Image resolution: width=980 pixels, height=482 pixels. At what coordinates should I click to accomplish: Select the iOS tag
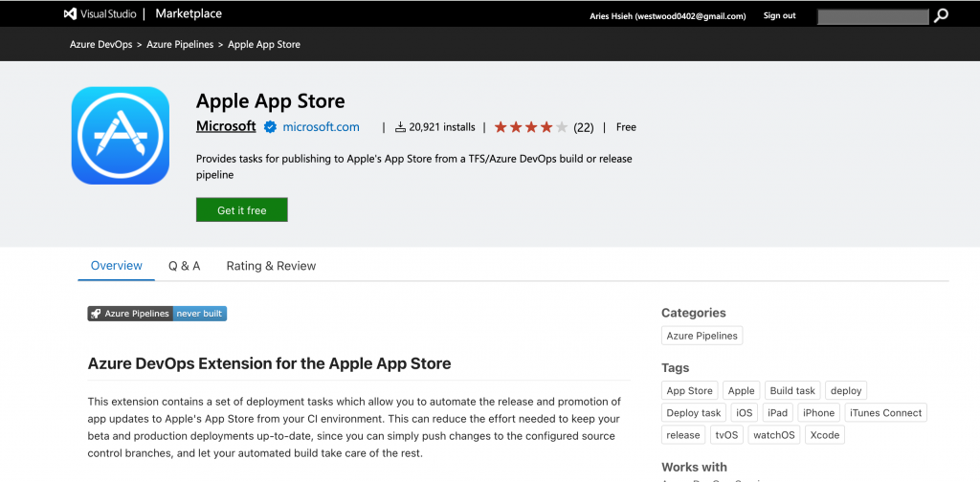coord(745,413)
